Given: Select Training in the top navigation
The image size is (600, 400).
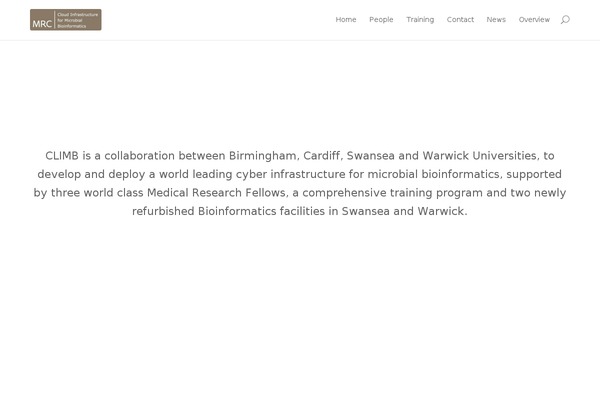Looking at the screenshot, I should point(420,20).
